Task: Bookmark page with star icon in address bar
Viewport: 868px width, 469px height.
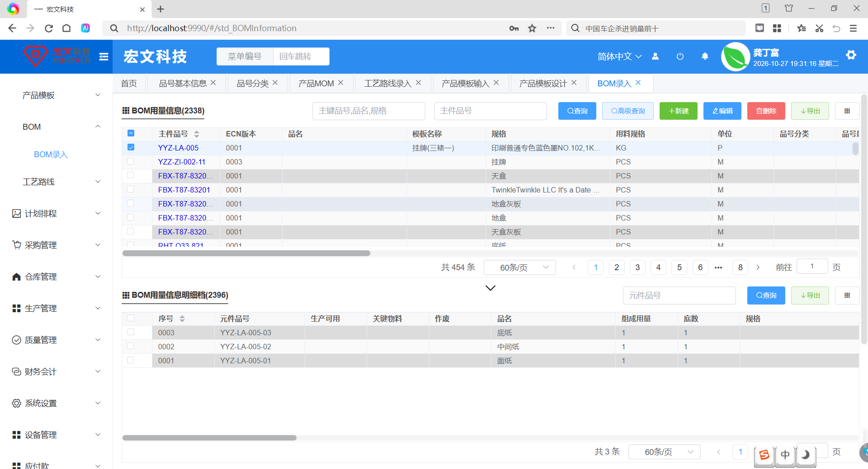Action: [x=532, y=28]
